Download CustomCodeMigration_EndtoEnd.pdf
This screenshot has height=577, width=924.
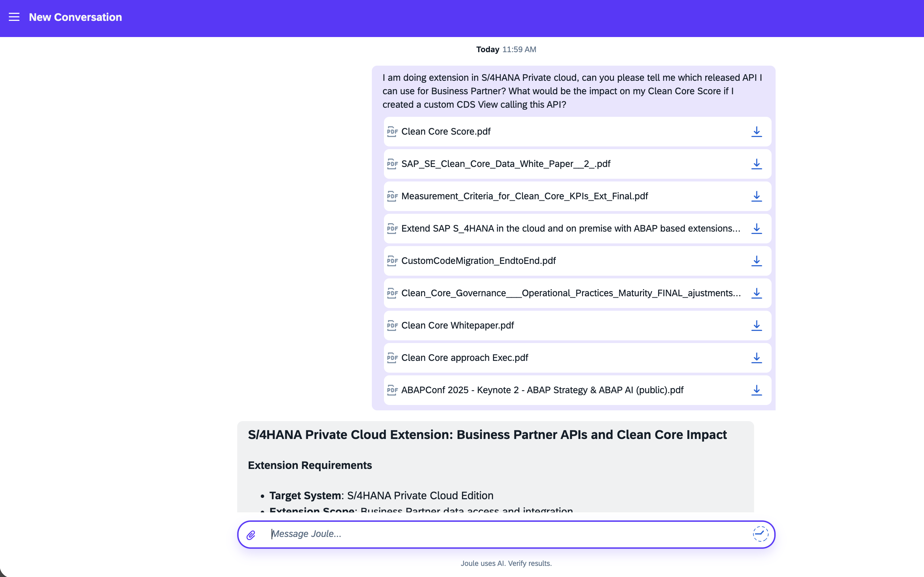[x=756, y=261]
